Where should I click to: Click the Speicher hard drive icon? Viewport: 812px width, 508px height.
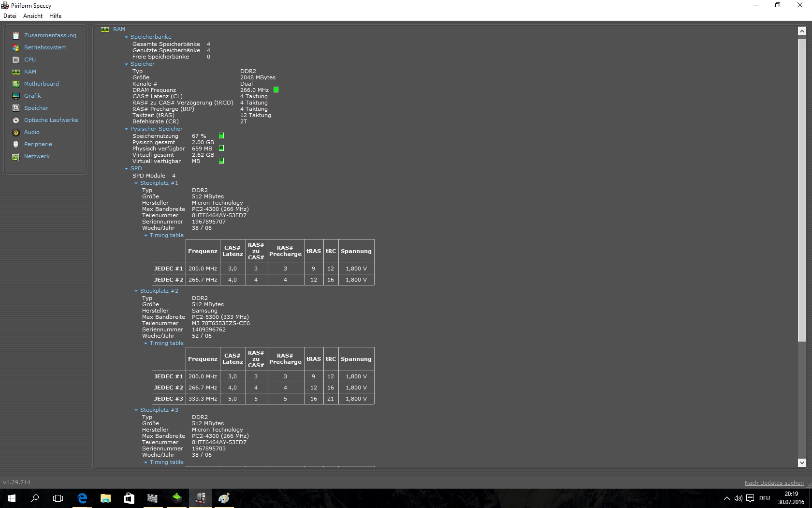[16, 108]
